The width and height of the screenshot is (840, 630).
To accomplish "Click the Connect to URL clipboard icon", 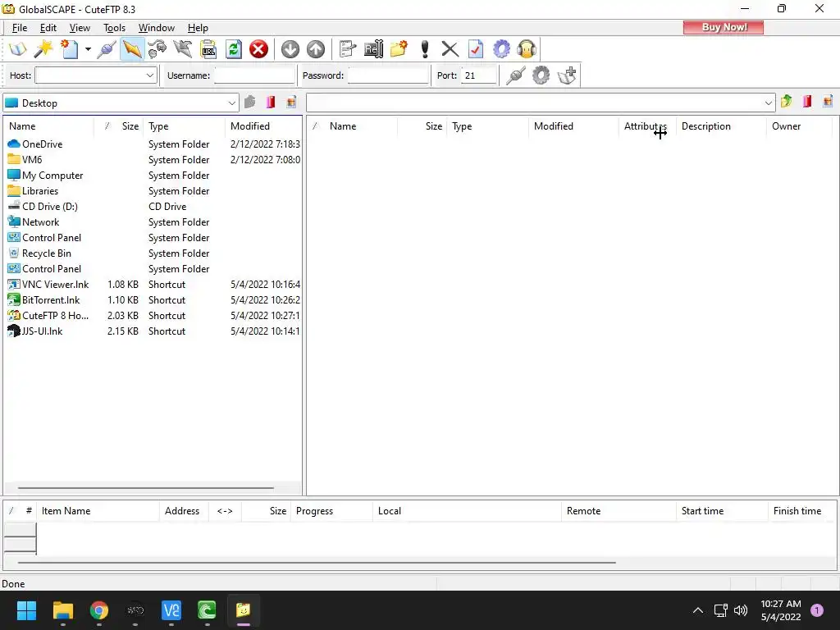I will pos(208,49).
